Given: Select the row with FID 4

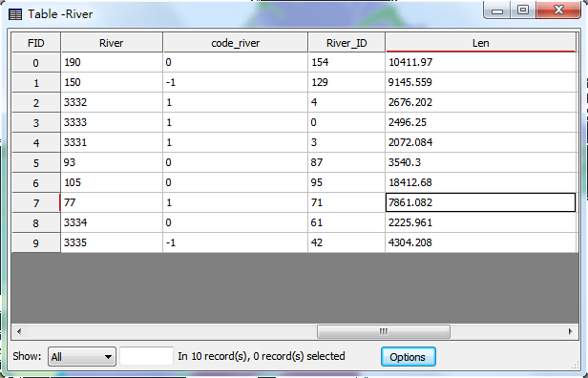Looking at the screenshot, I should pos(36,143).
